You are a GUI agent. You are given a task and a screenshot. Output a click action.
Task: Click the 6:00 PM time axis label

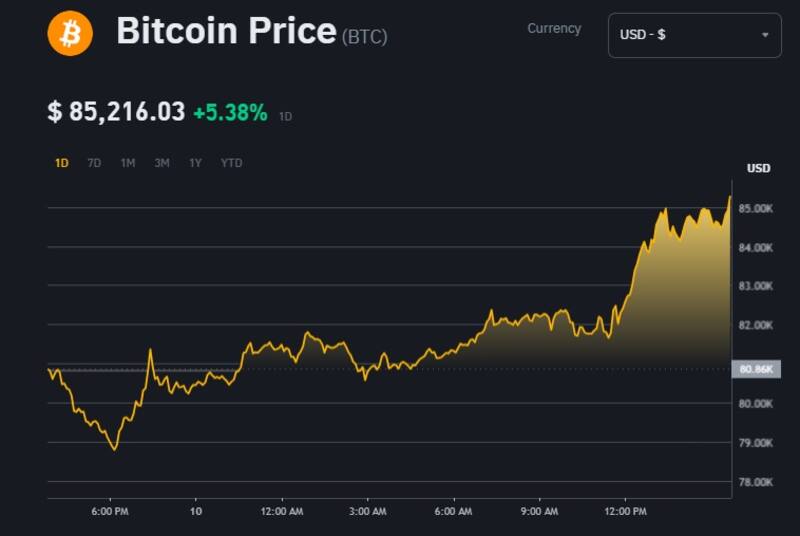pyautogui.click(x=109, y=512)
